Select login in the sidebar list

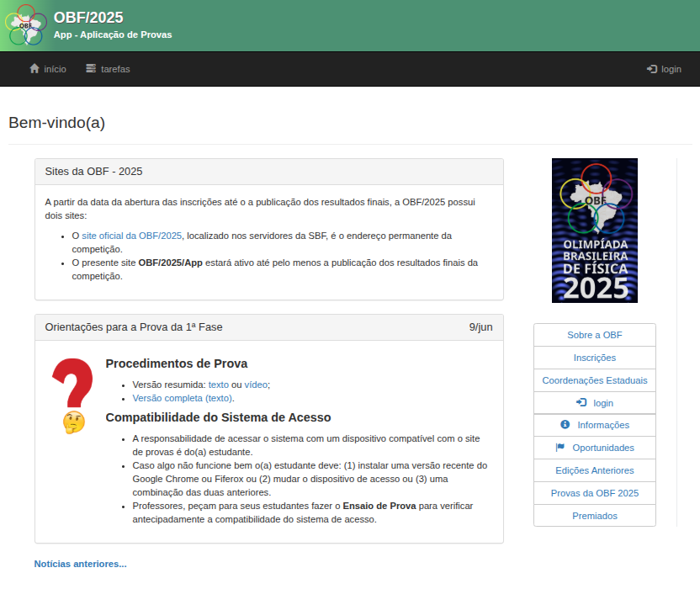click(595, 403)
